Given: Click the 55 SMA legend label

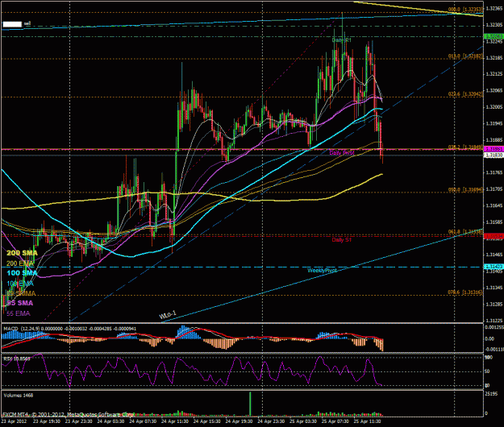Looking at the screenshot, I should [x=20, y=303].
